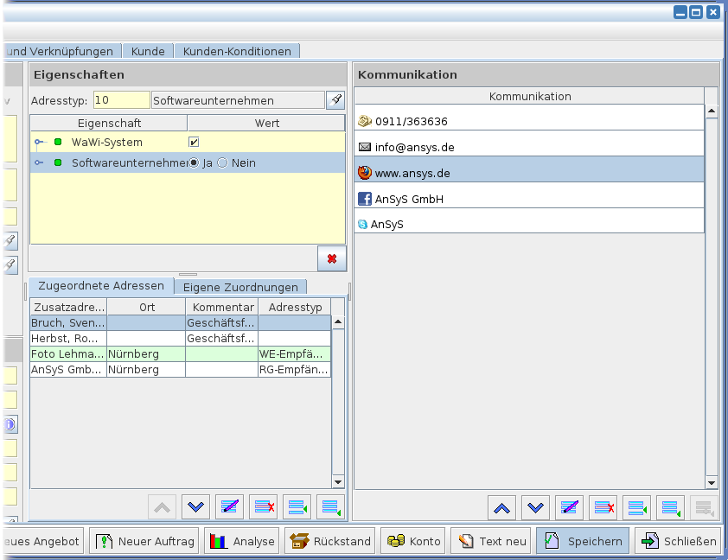The width and height of the screenshot is (728, 560).
Task: Open the Kunden-Konditionen tab
Action: pyautogui.click(x=238, y=51)
